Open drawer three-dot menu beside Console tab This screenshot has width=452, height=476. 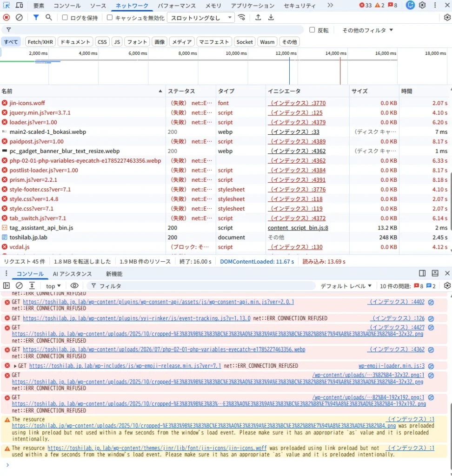(6, 273)
